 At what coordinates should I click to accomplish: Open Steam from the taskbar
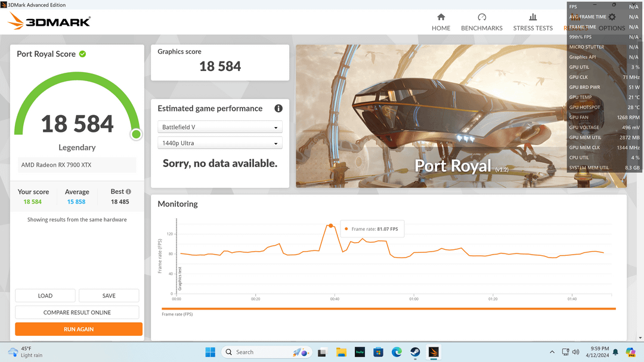415,352
